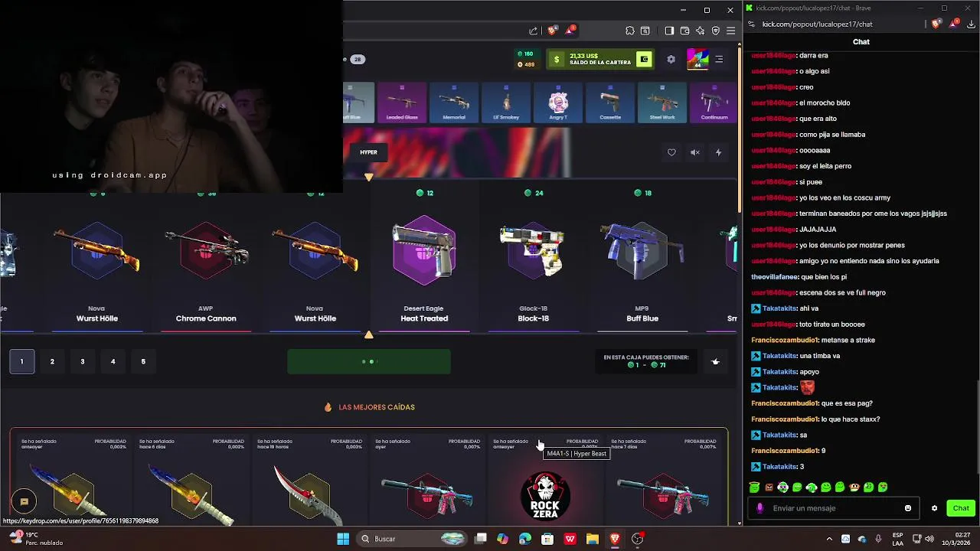980x551 pixels.
Task: Insert the halo green emote
Action: tap(754, 487)
